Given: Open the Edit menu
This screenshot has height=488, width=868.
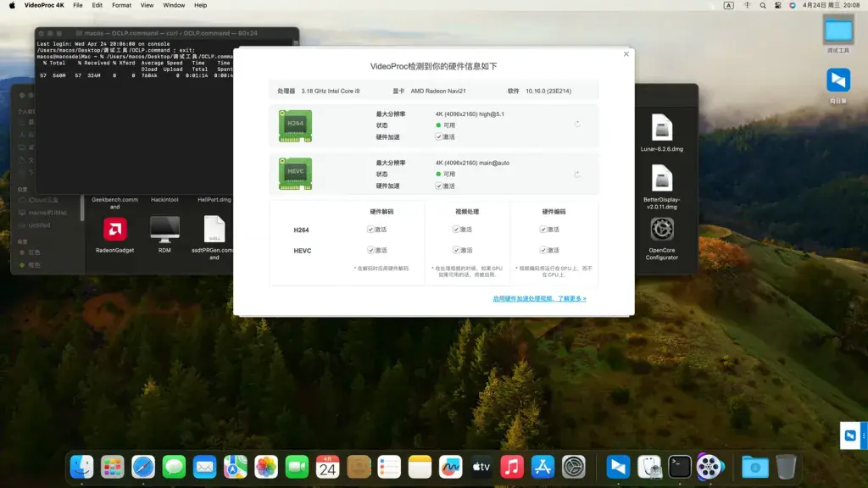Looking at the screenshot, I should [x=97, y=5].
